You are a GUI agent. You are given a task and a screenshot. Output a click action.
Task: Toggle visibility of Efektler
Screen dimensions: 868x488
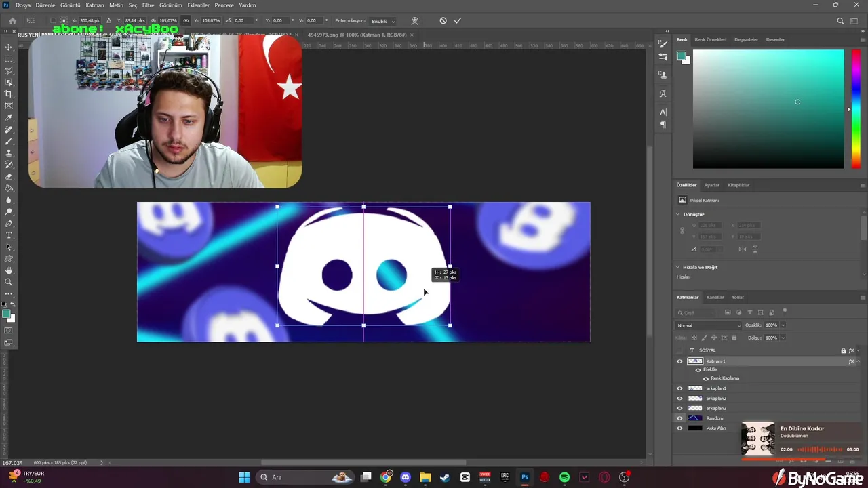click(698, 369)
